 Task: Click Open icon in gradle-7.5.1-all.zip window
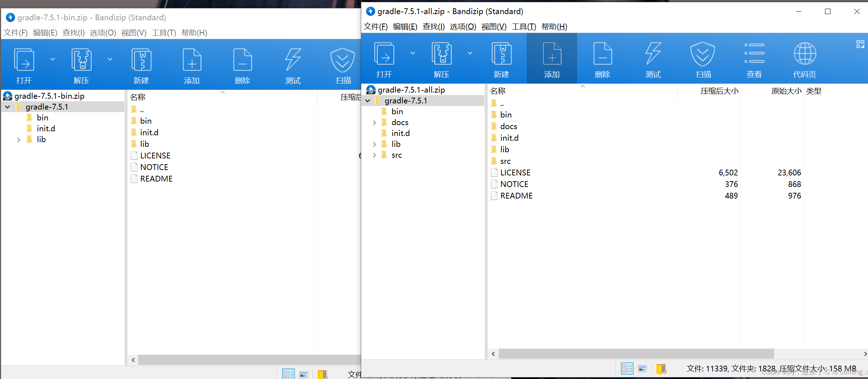point(384,54)
